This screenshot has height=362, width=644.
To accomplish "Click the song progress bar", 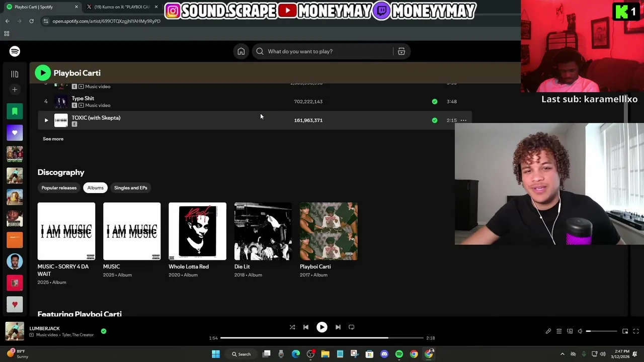I will [x=322, y=338].
